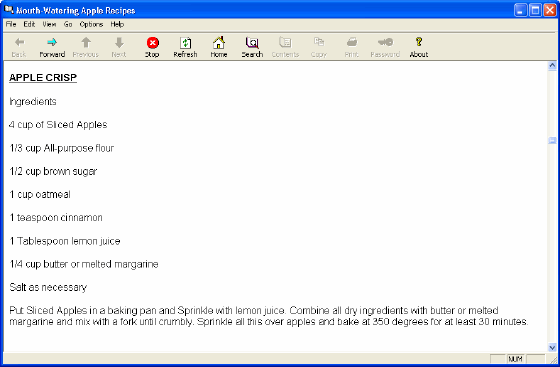Image resolution: width=560 pixels, height=367 pixels.
Task: Open the File menu
Action: (11, 24)
